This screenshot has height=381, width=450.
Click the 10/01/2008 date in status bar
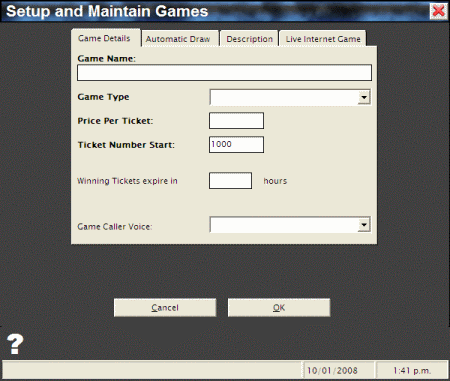point(332,370)
